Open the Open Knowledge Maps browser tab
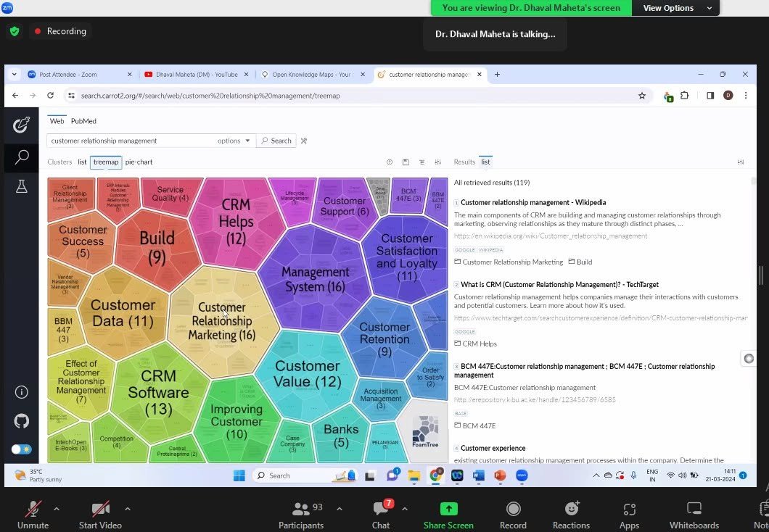The height and width of the screenshot is (532, 769). [x=313, y=75]
